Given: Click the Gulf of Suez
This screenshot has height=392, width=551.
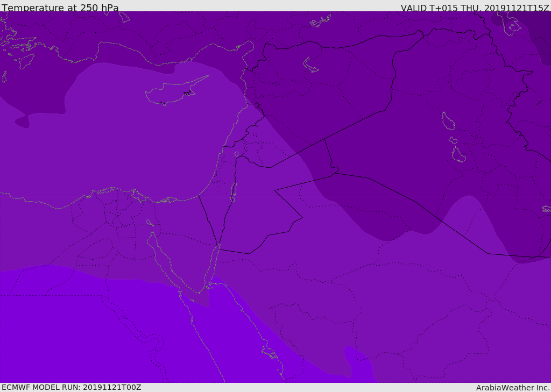Looking at the screenshot, I should coord(164,265).
